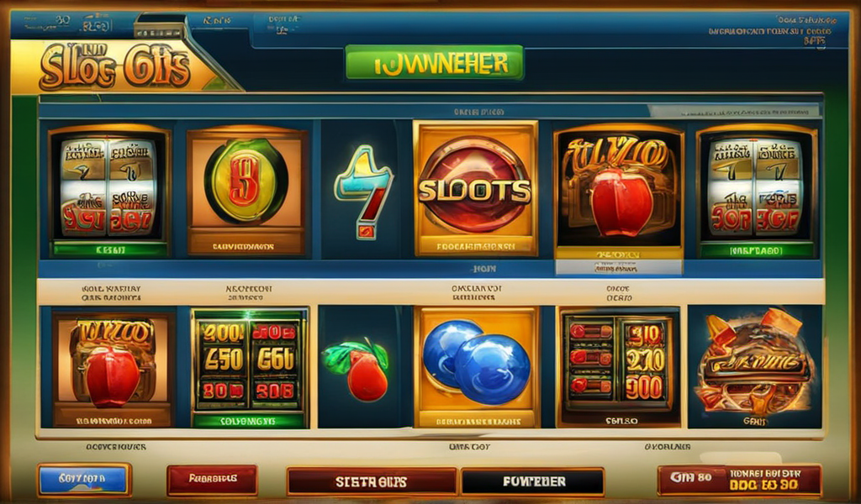Open the red apple game in the top row
This screenshot has height=504, width=861.
[619, 191]
